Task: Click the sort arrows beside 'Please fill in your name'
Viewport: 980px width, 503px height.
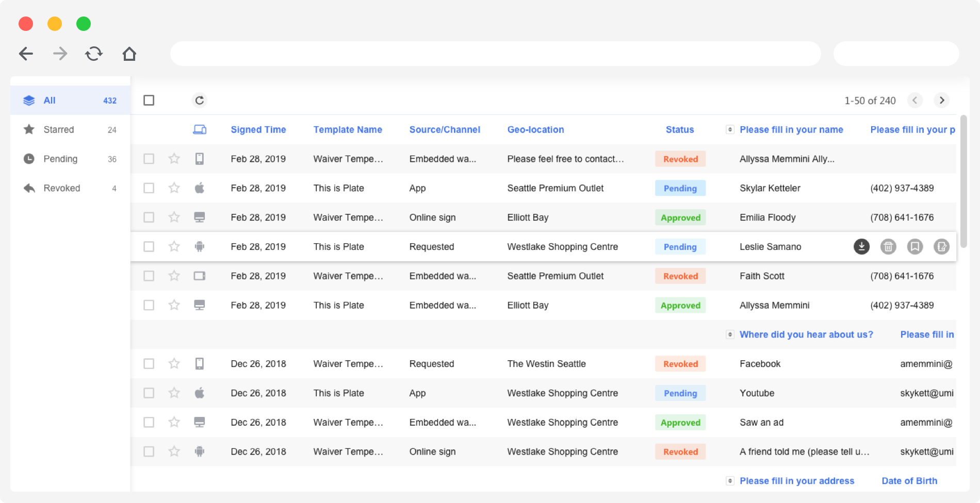Action: pyautogui.click(x=729, y=129)
